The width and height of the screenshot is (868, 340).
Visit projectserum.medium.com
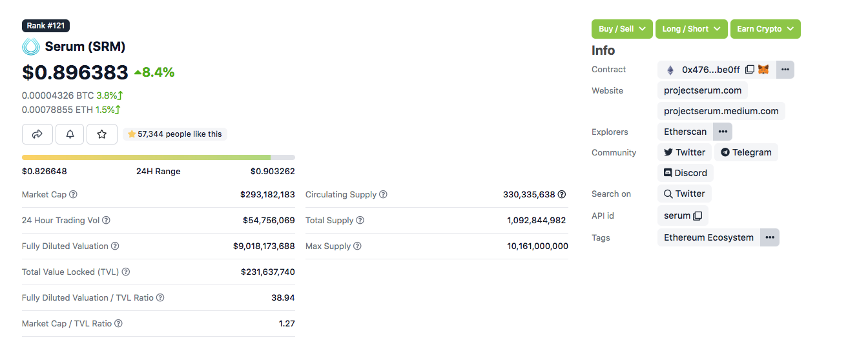pos(721,111)
